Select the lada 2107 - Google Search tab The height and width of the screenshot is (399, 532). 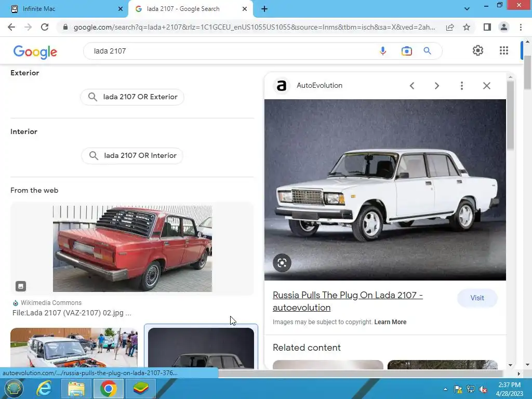190,9
